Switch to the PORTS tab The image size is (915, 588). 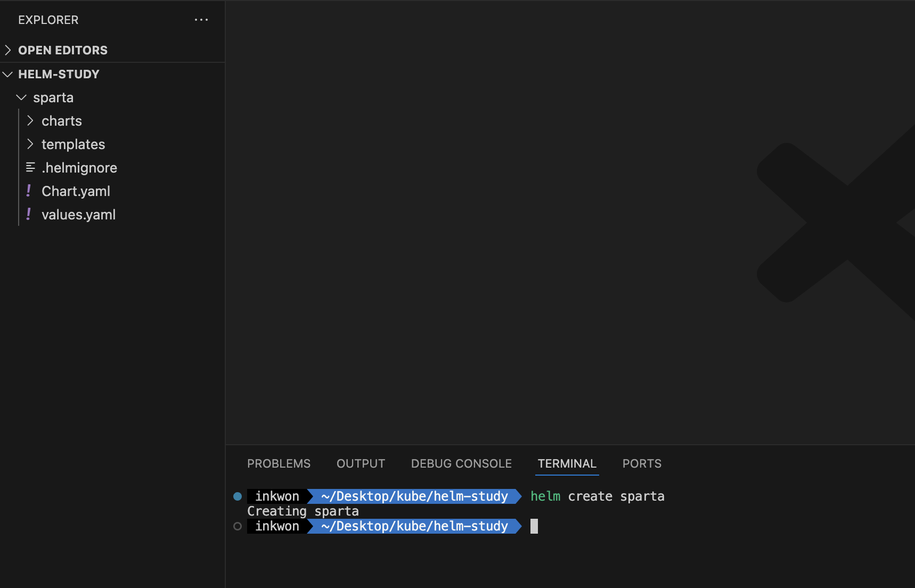click(x=642, y=464)
